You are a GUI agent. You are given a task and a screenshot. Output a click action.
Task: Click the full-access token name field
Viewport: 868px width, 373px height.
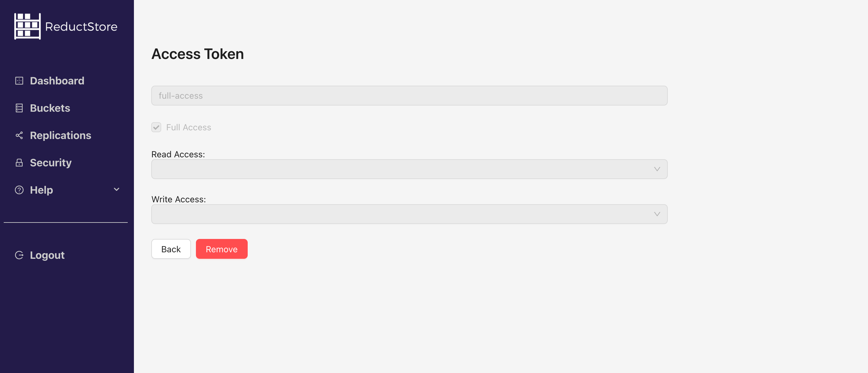(x=409, y=96)
